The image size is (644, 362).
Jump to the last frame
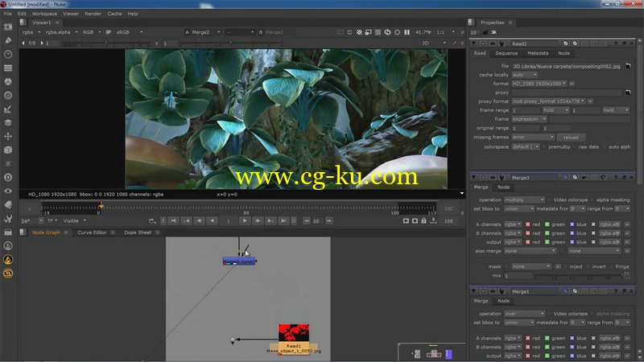(x=283, y=220)
